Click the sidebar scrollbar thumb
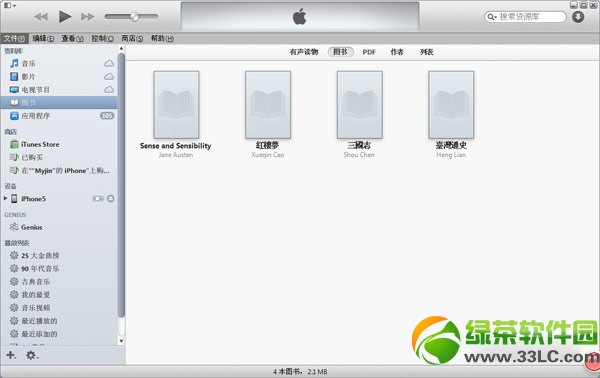Screen dimensions: 600x378 click(121, 186)
